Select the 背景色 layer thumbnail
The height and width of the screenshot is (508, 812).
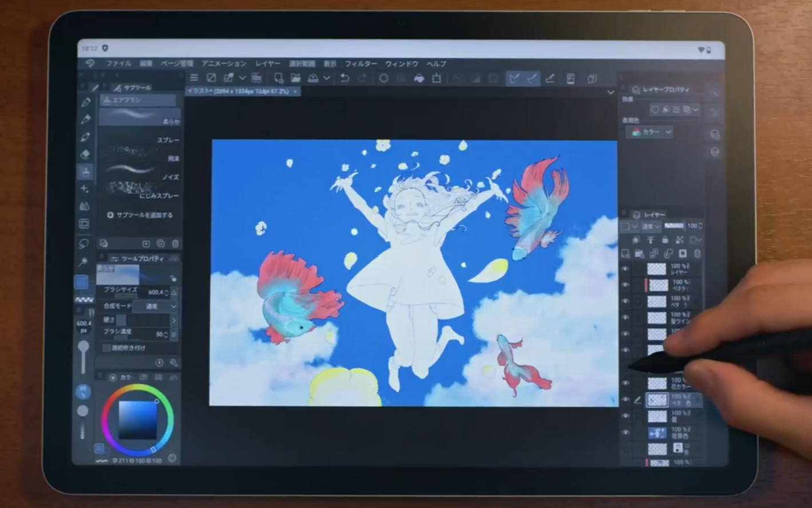657,433
